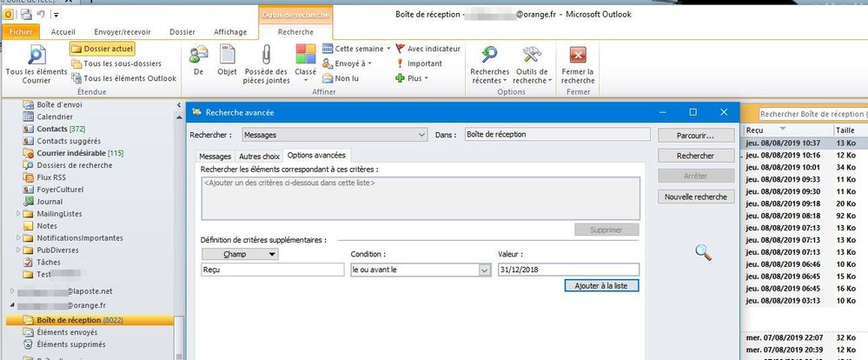Click the 'Objet' subject filter icon
The image size is (868, 360).
click(227, 55)
